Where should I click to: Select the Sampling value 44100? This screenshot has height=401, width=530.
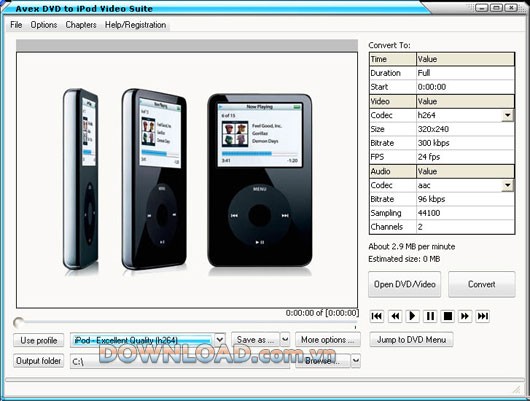(465, 213)
